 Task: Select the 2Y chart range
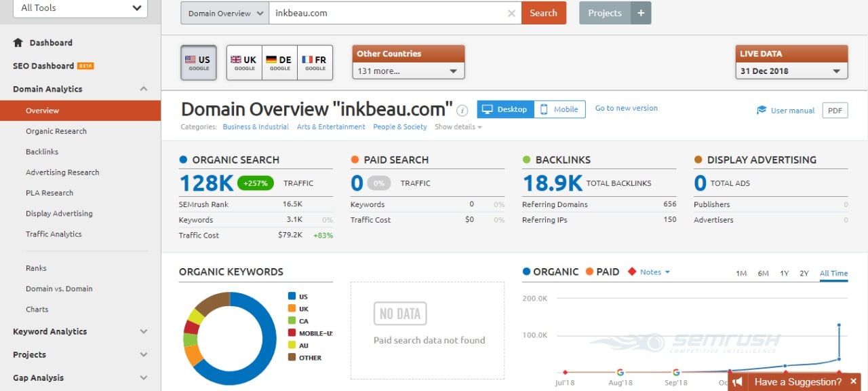pos(804,274)
